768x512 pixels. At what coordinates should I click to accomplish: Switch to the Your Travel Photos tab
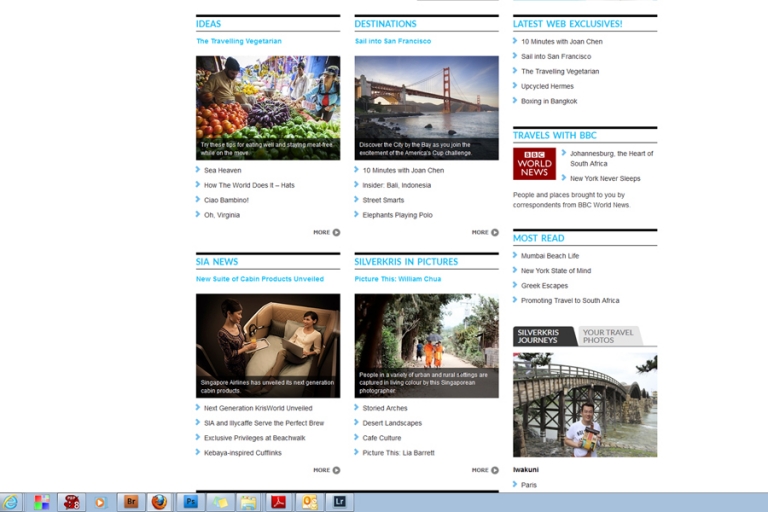point(608,336)
